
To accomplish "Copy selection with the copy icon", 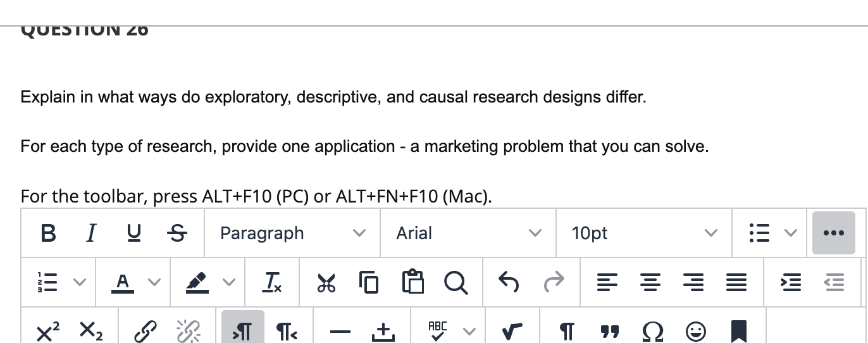I will coord(368,283).
